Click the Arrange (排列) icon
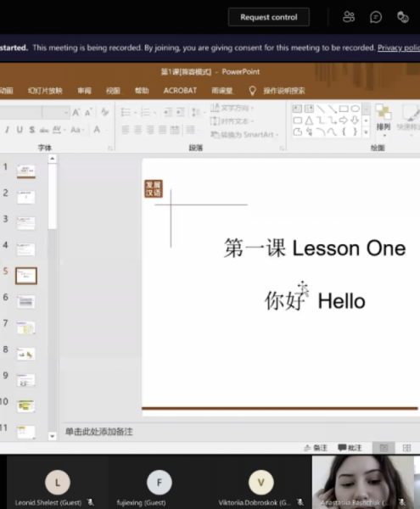 384,120
